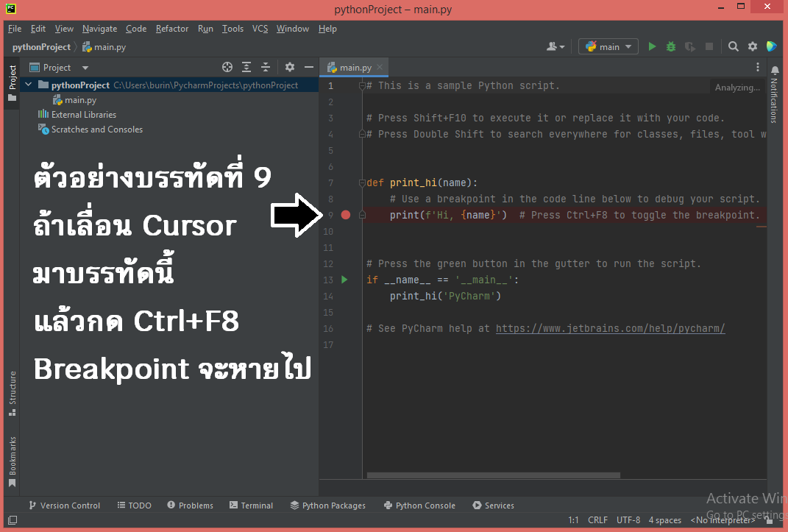Select main.py in the project tree
Viewport: 788px width, 532px height.
[74, 100]
